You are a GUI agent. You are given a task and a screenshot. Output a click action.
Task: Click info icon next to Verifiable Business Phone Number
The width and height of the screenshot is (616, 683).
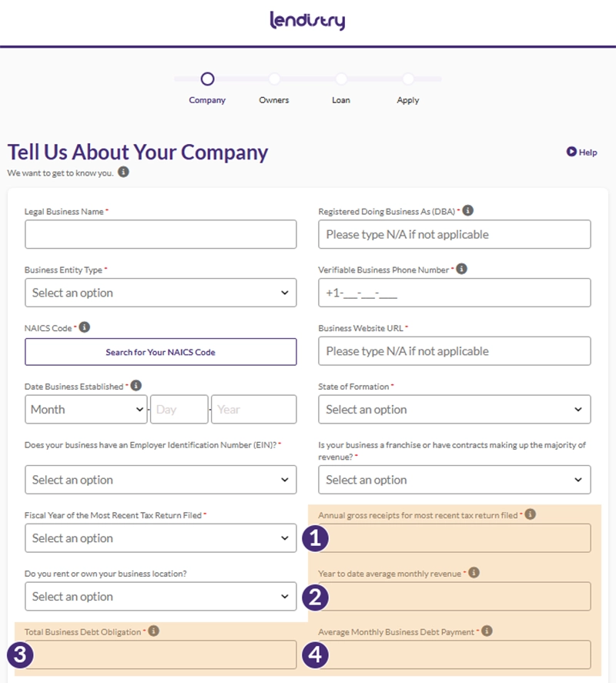461,269
